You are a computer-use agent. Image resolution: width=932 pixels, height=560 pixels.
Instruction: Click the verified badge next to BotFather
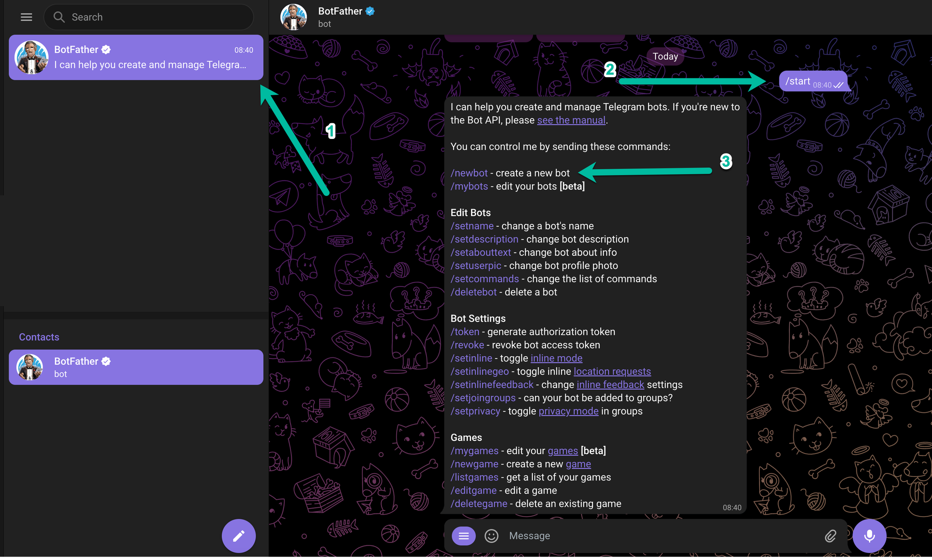pos(370,11)
